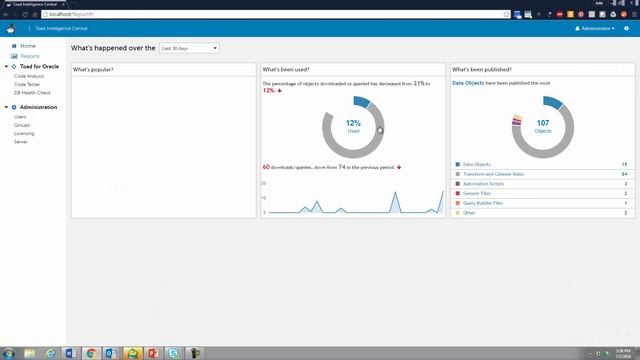
Task: Click the Toad logo in the blue header
Action: pyautogui.click(x=11, y=29)
